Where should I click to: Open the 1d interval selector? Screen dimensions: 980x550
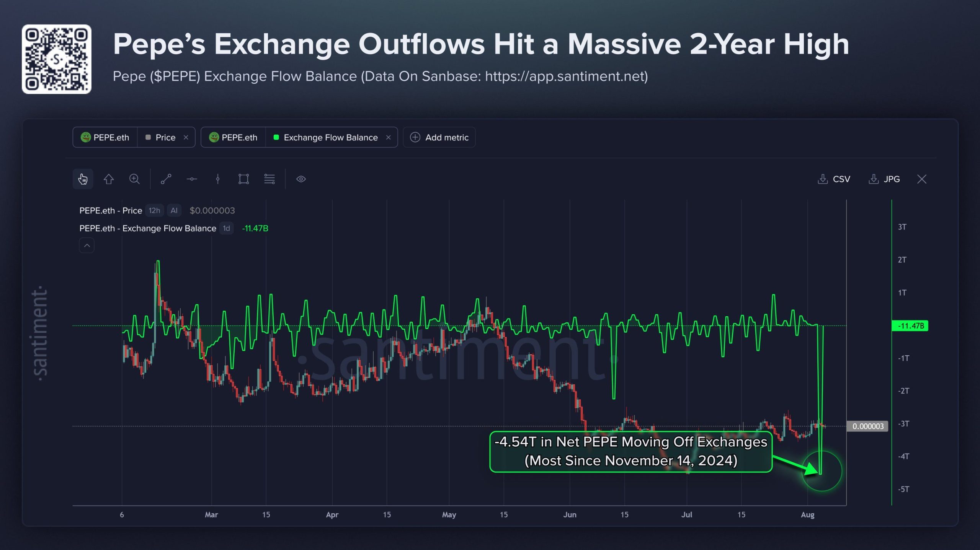click(227, 228)
